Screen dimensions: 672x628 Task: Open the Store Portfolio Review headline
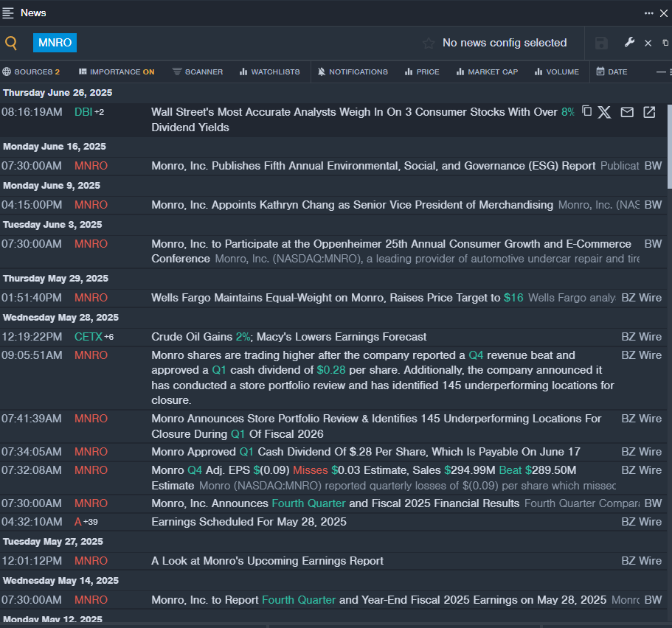(376, 426)
